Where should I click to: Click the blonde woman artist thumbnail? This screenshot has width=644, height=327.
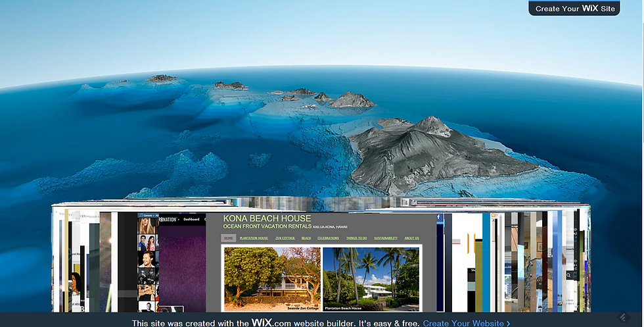click(x=147, y=226)
